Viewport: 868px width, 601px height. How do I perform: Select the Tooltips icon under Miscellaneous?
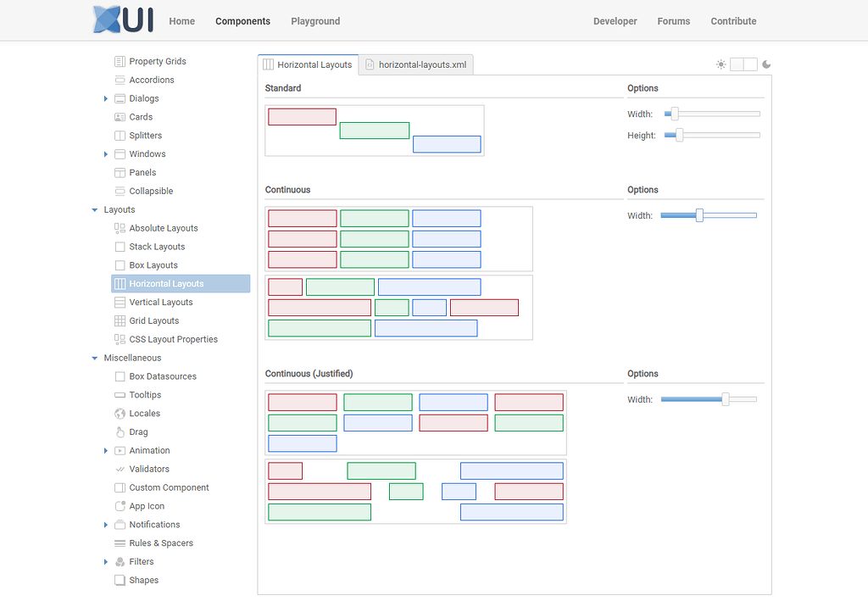(x=120, y=394)
